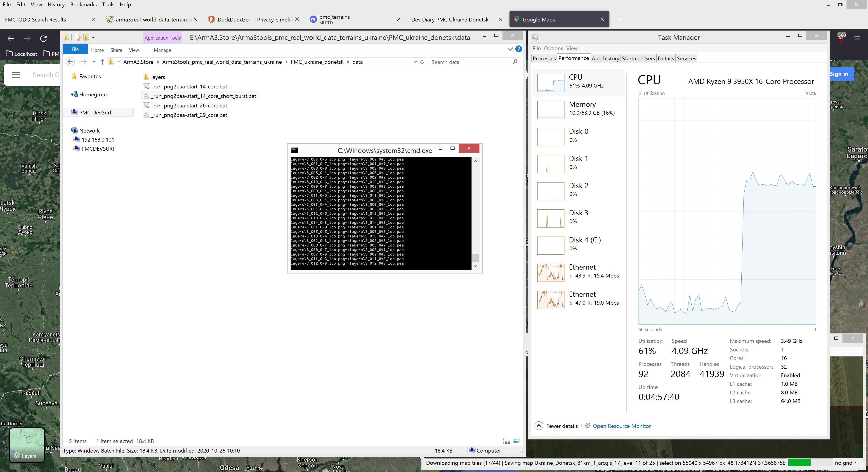Expand breadcrumb after PMC_ukraine_donetsk

click(348, 62)
